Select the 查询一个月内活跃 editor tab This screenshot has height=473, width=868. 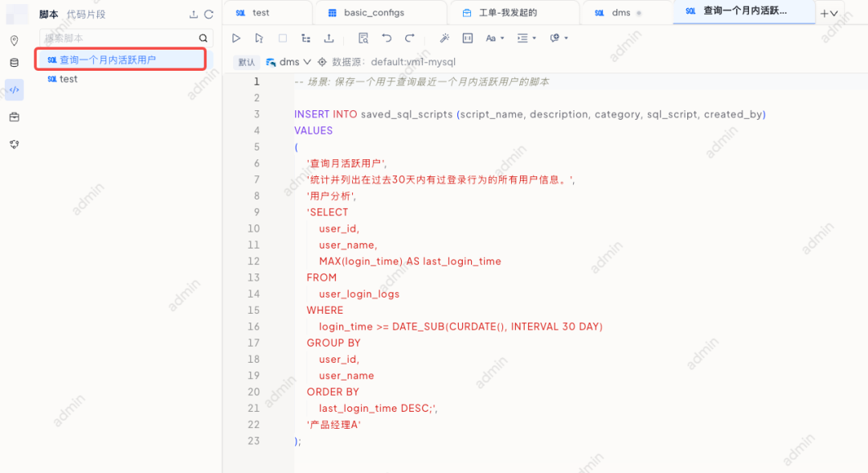pos(744,11)
